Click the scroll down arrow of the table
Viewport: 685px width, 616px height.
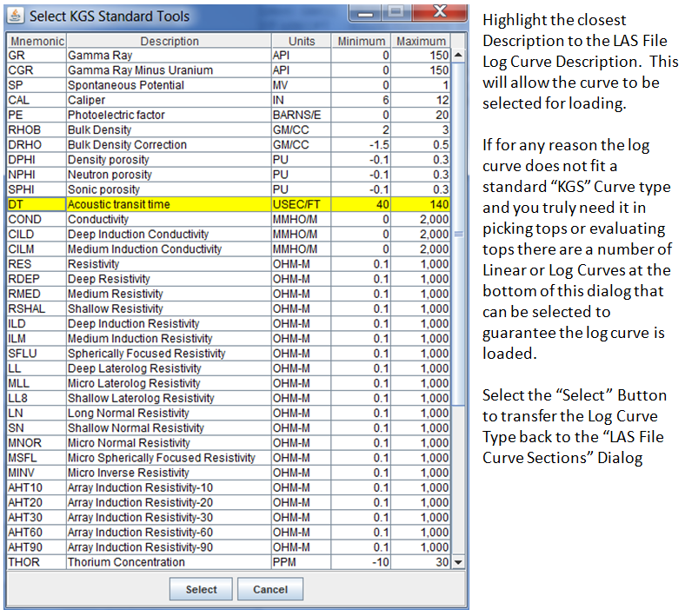pyautogui.click(x=458, y=562)
